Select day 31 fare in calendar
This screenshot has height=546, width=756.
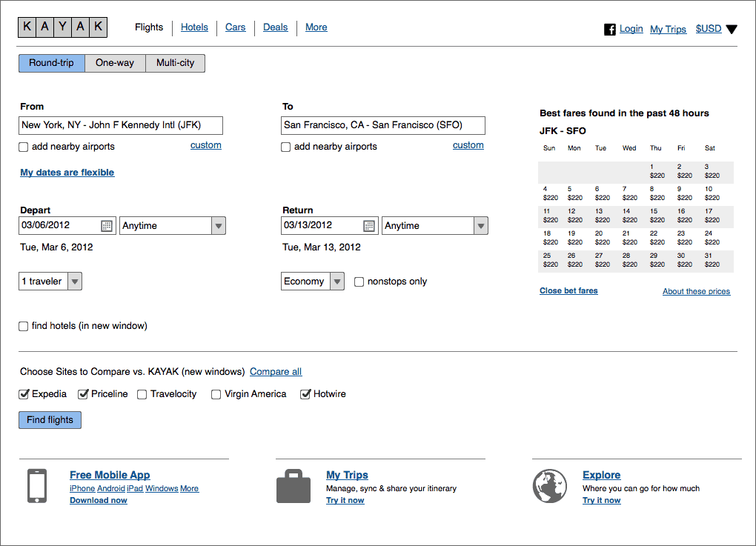click(712, 260)
